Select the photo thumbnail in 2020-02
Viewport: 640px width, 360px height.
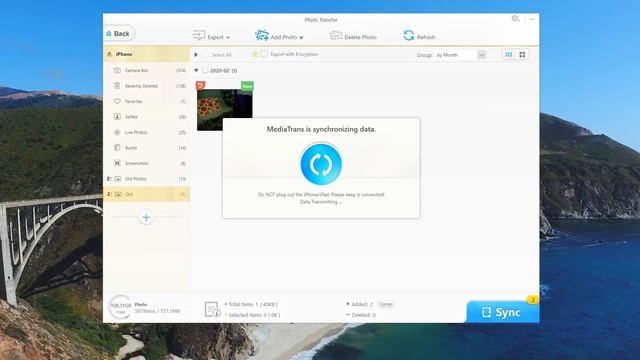click(x=224, y=110)
